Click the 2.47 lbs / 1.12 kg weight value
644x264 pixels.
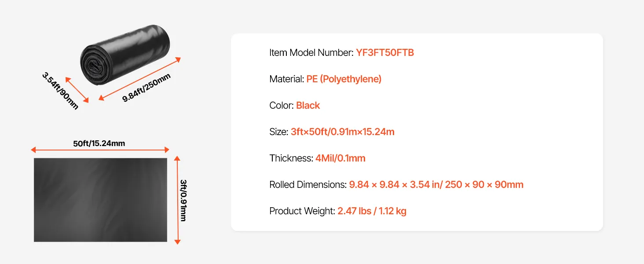tap(372, 211)
